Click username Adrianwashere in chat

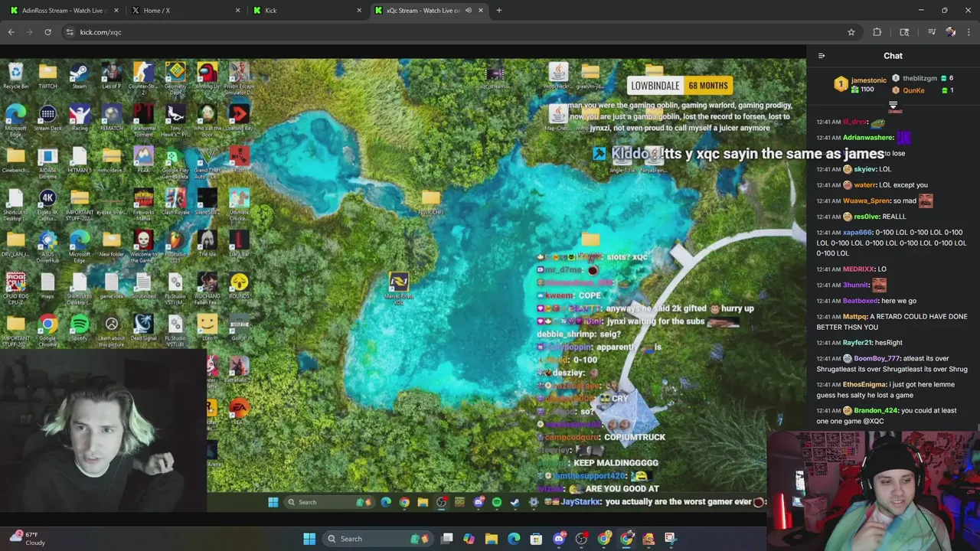[x=868, y=138]
